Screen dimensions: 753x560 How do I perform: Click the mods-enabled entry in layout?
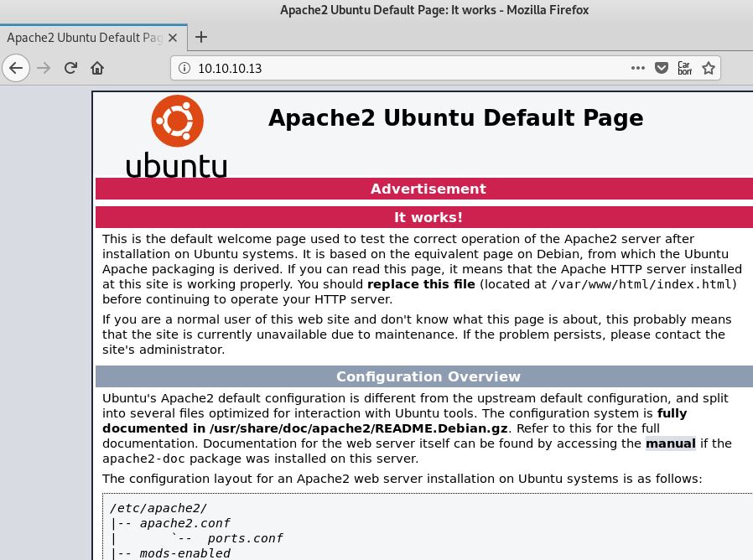tap(184, 553)
